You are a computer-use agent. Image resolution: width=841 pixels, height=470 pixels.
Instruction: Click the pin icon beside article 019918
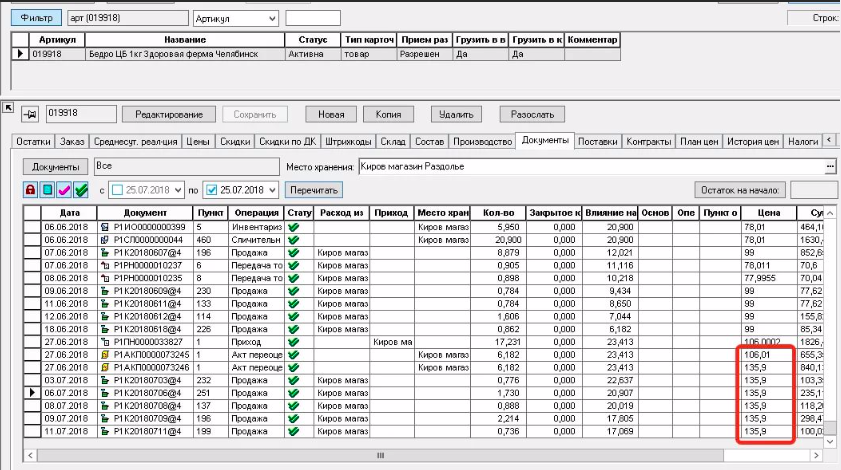pyautogui.click(x=30, y=114)
